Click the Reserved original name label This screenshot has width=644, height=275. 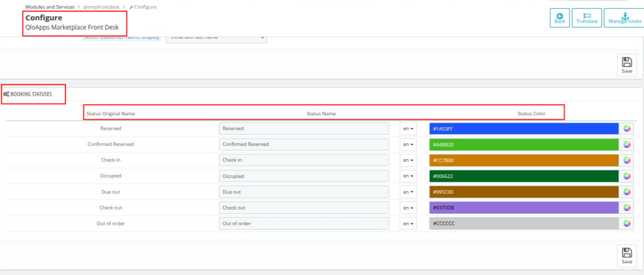coord(111,128)
